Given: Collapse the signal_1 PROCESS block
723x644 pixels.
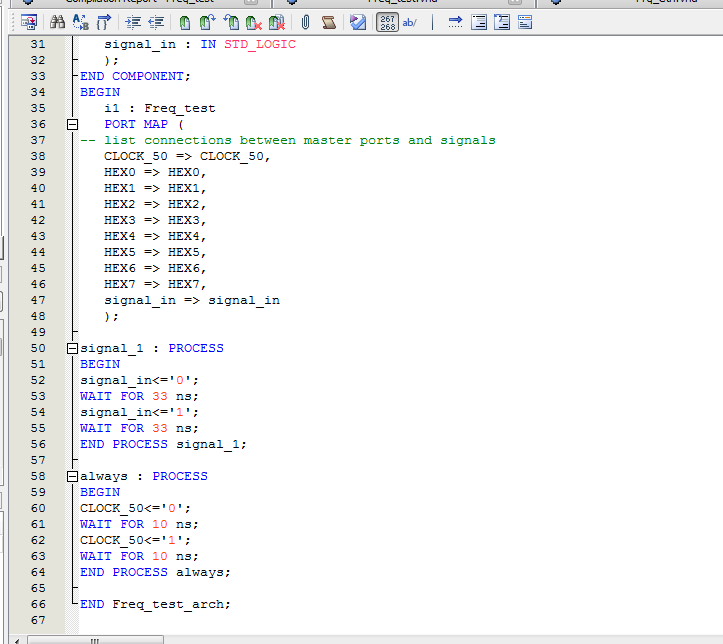Looking at the screenshot, I should (x=72, y=349).
